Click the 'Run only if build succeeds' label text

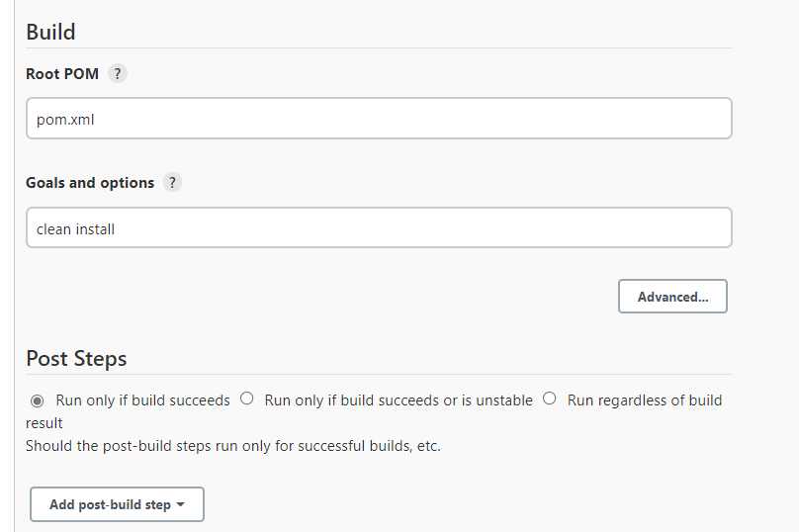click(142, 400)
